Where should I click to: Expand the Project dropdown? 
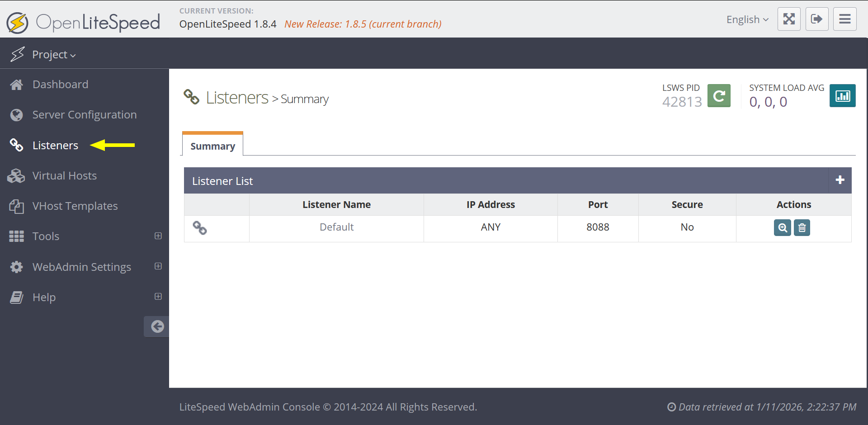coord(53,55)
